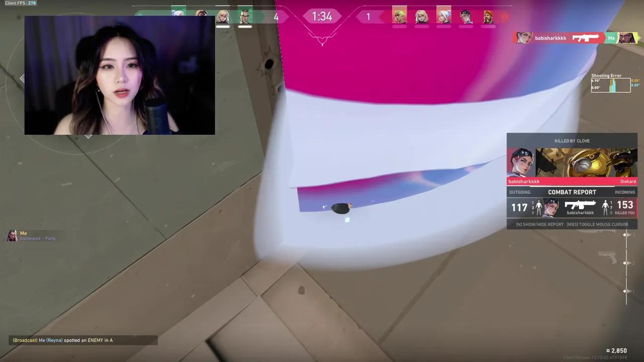The image size is (644, 362).
Task: Click the Client FPS counter
Action: coord(21,3)
